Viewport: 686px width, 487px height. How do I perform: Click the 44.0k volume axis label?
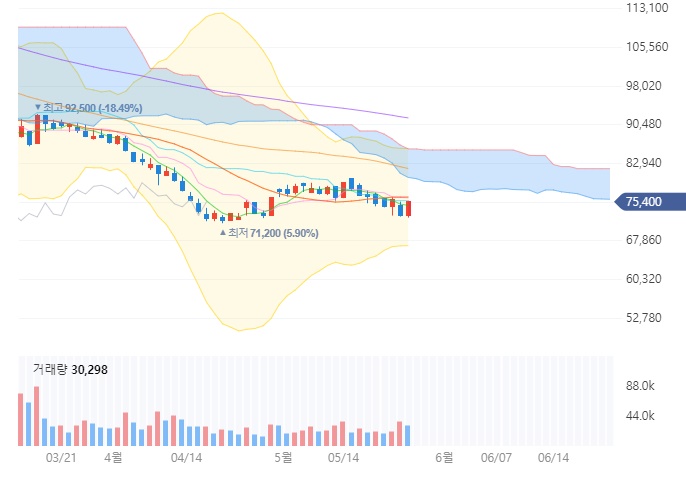640,416
